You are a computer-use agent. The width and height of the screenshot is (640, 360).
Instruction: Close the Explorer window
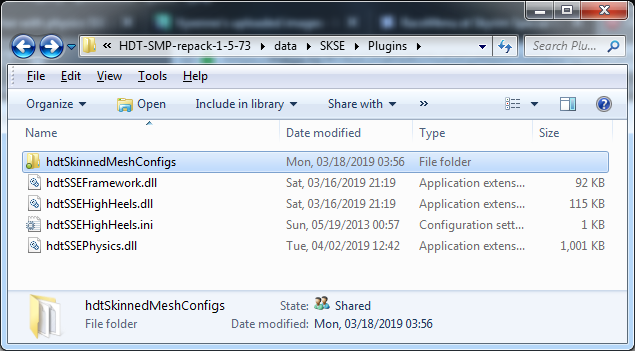tap(604, 11)
